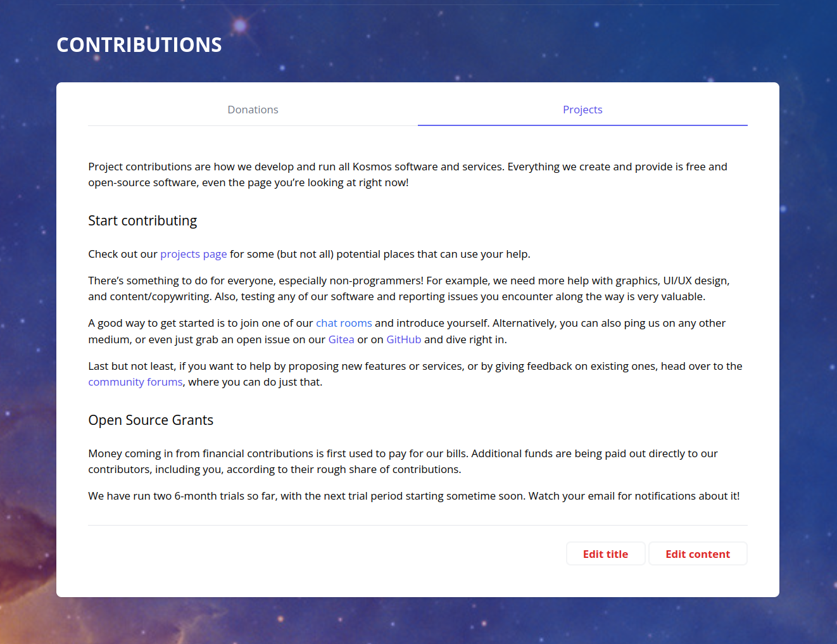
Task: Click the 'Check out our' text
Action: [122, 254]
